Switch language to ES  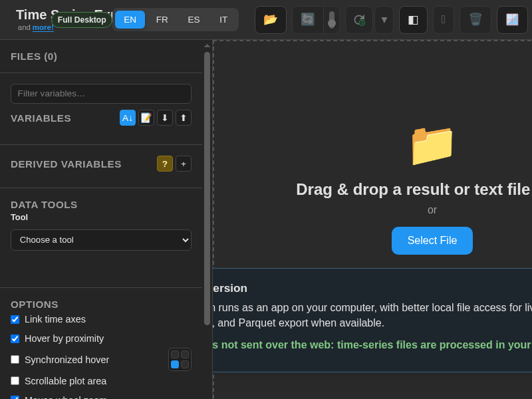(194, 20)
